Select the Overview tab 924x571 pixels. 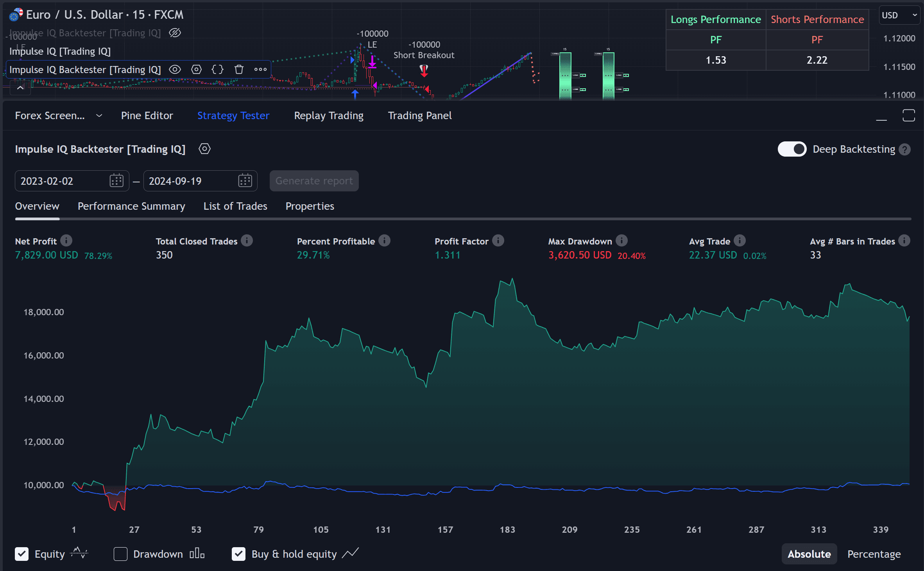pyautogui.click(x=37, y=206)
